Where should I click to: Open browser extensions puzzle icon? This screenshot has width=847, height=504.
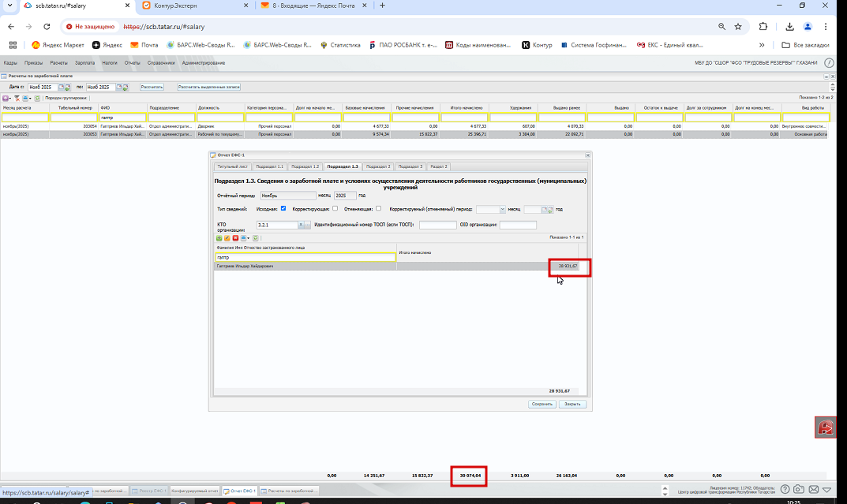coord(763,27)
